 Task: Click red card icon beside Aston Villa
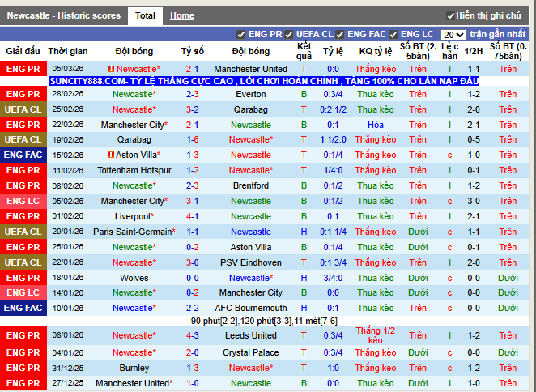point(111,155)
